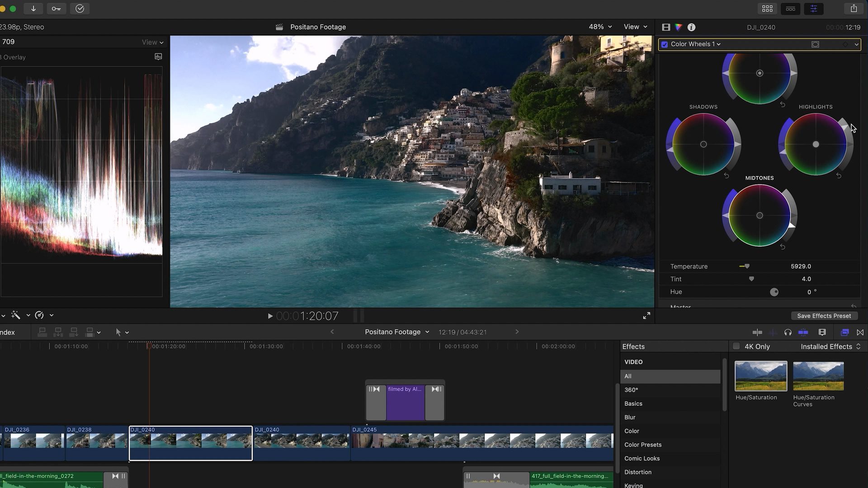868x488 pixels.
Task: Disable the Color Wheels 1 checkbox
Action: [x=665, y=44]
